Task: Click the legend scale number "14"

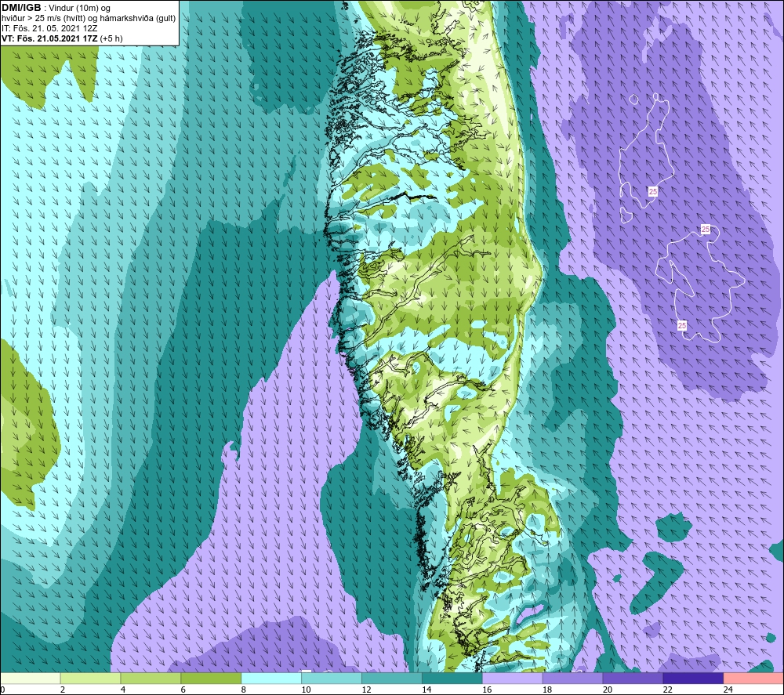Action: click(x=426, y=690)
